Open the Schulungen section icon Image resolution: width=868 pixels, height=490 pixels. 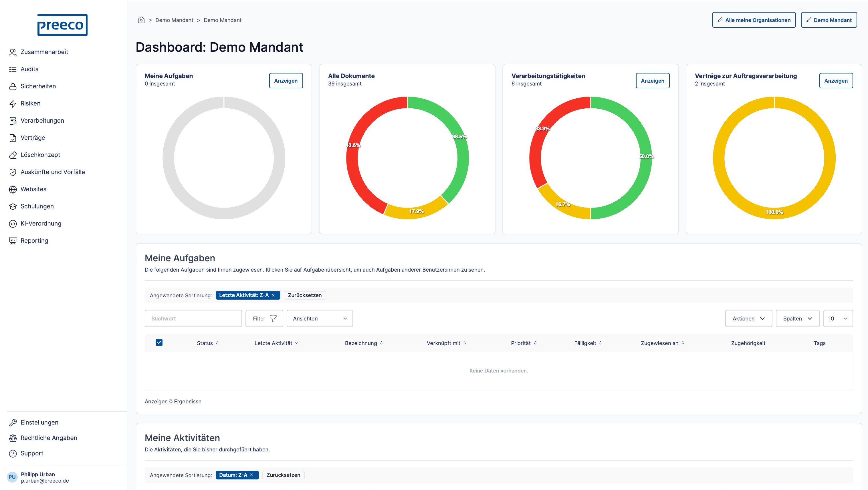[13, 206]
